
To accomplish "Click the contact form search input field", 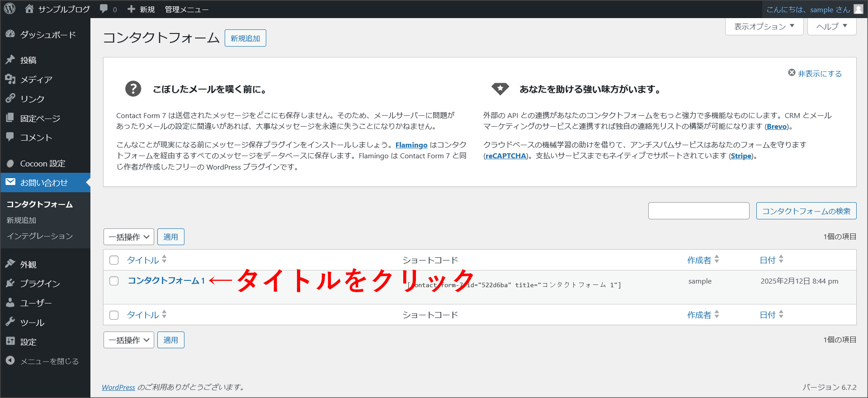I will tap(698, 211).
